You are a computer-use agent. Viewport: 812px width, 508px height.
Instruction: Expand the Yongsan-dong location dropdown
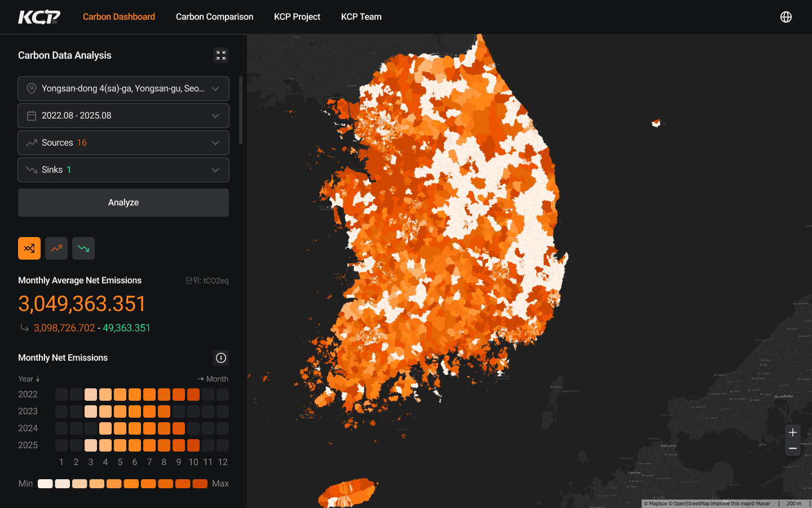coord(123,89)
